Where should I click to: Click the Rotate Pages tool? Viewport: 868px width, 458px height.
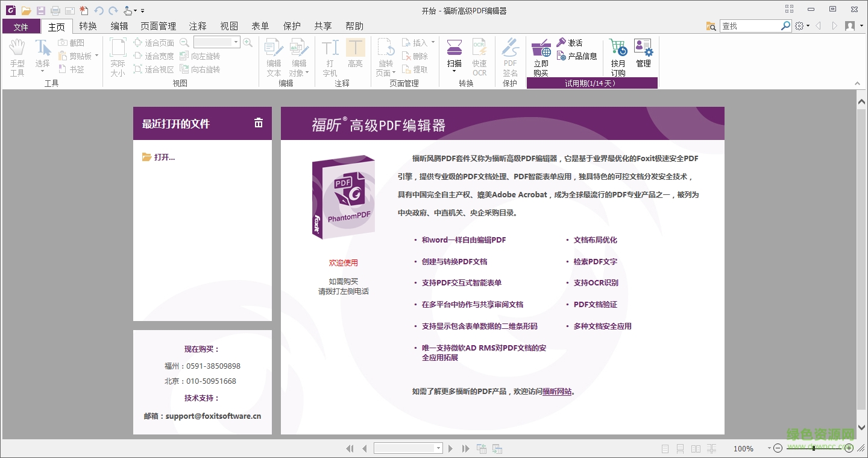385,57
